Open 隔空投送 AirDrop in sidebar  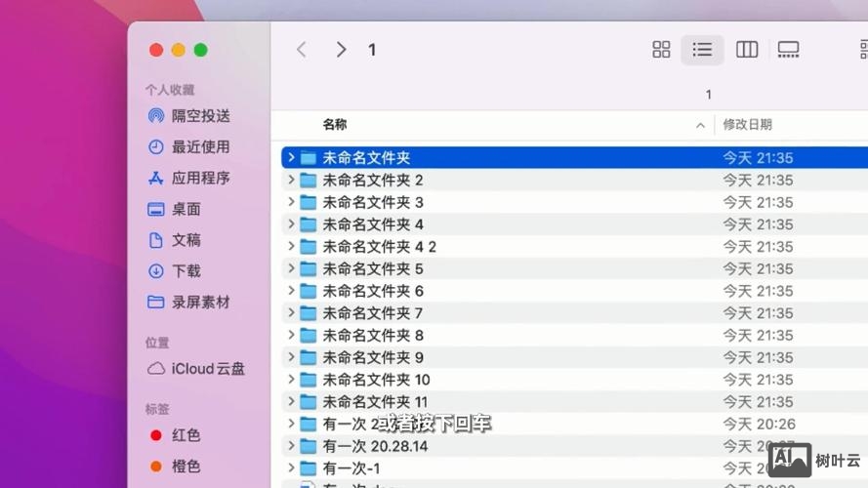(188, 115)
